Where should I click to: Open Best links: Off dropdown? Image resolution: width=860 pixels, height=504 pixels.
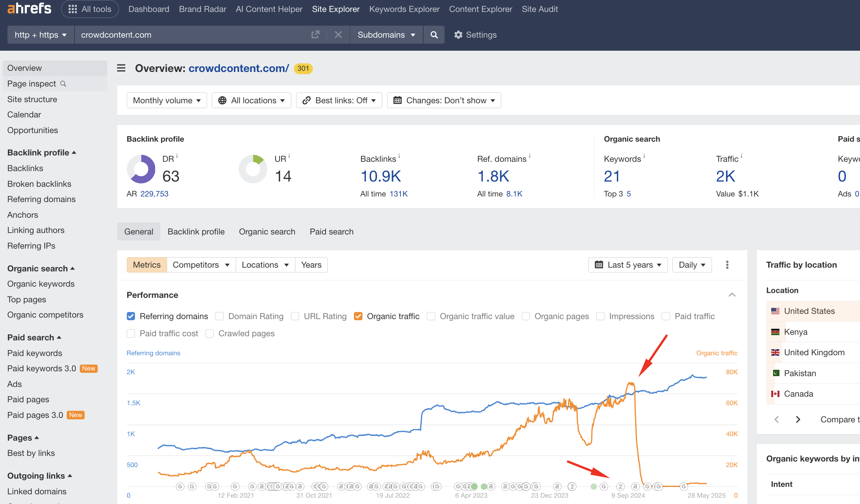coord(339,100)
